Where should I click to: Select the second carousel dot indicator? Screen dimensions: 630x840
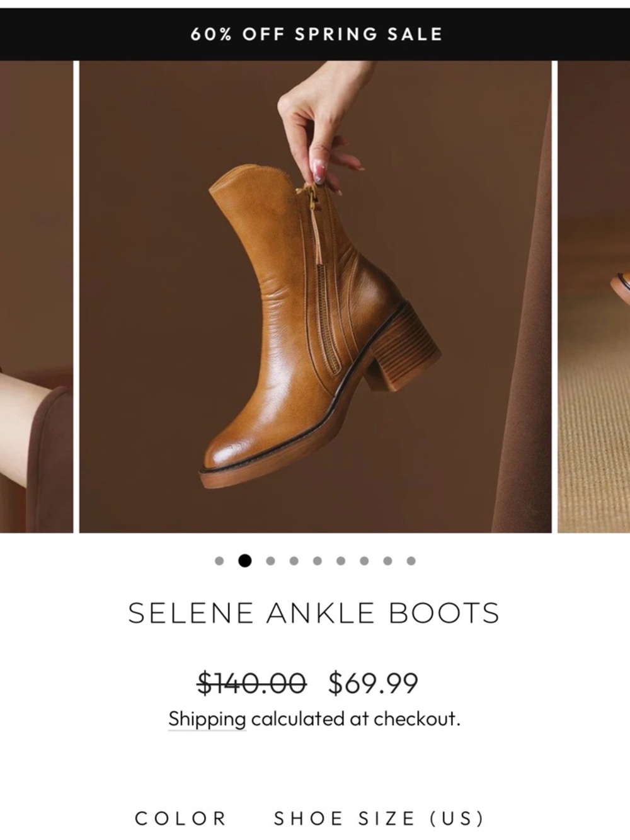point(243,558)
